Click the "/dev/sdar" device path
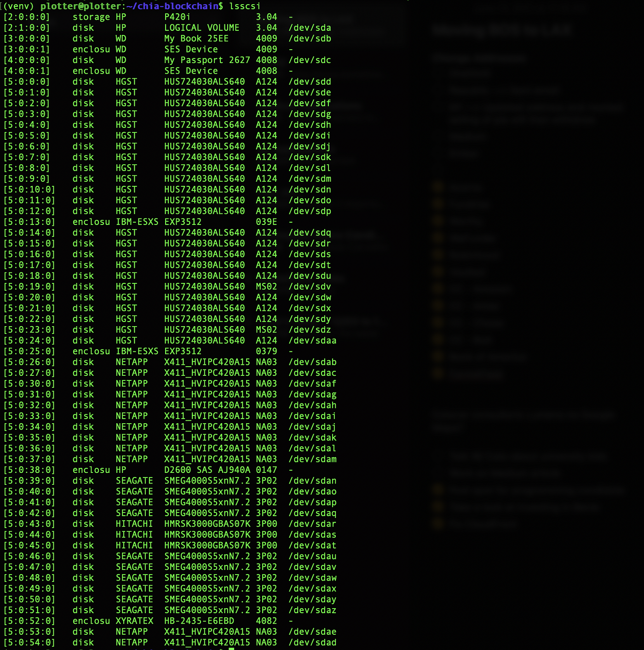Viewport: 644px width, 650px height. [313, 523]
